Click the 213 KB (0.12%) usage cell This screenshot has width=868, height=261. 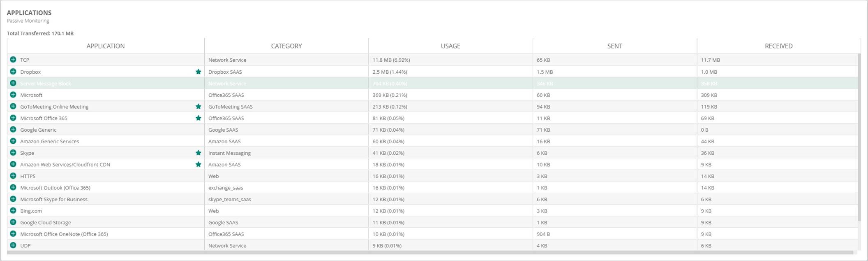click(450, 107)
